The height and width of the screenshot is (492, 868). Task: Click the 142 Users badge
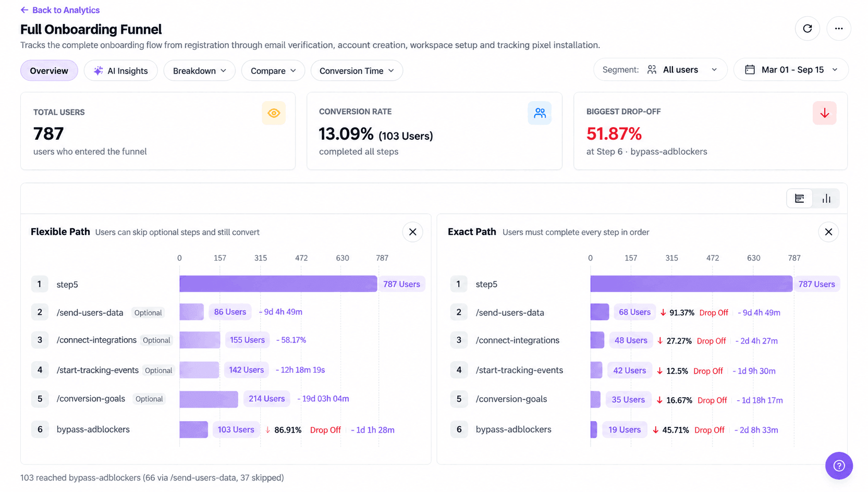[246, 370]
